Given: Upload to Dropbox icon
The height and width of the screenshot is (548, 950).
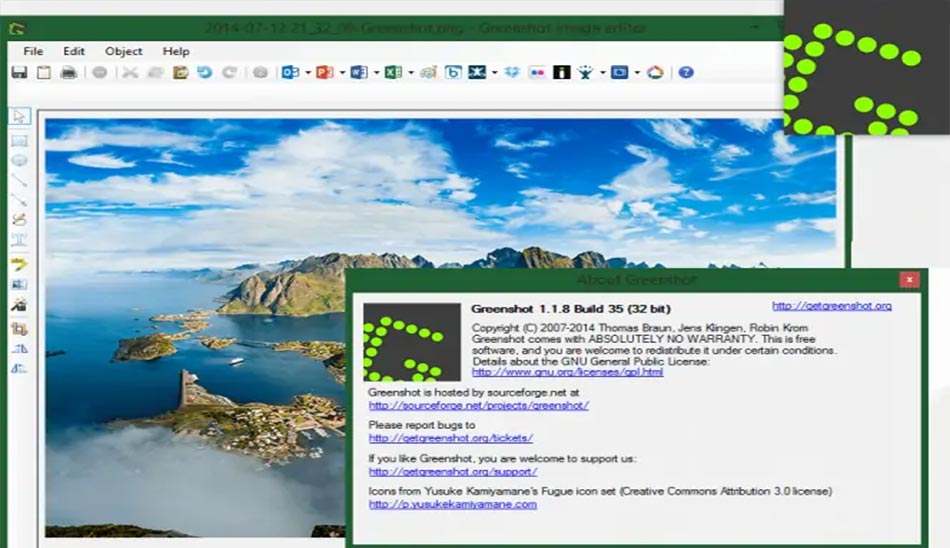Looking at the screenshot, I should 512,73.
